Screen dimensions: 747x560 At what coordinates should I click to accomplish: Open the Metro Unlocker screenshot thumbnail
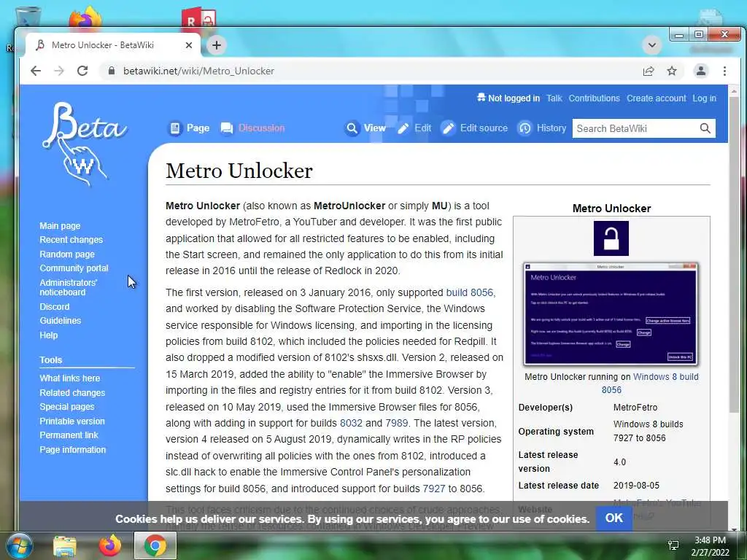point(611,314)
